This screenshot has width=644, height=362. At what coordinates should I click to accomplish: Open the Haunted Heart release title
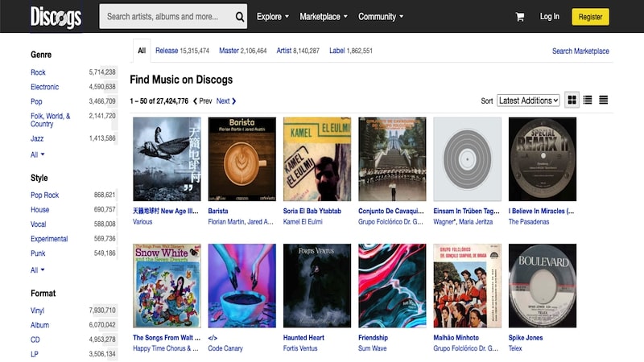[303, 338]
